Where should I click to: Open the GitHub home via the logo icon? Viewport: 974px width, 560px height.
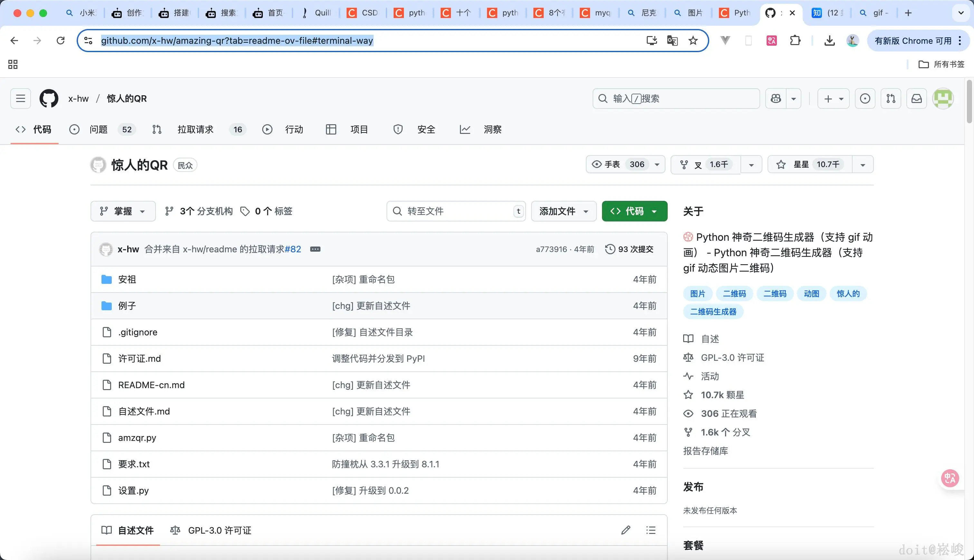click(x=49, y=98)
